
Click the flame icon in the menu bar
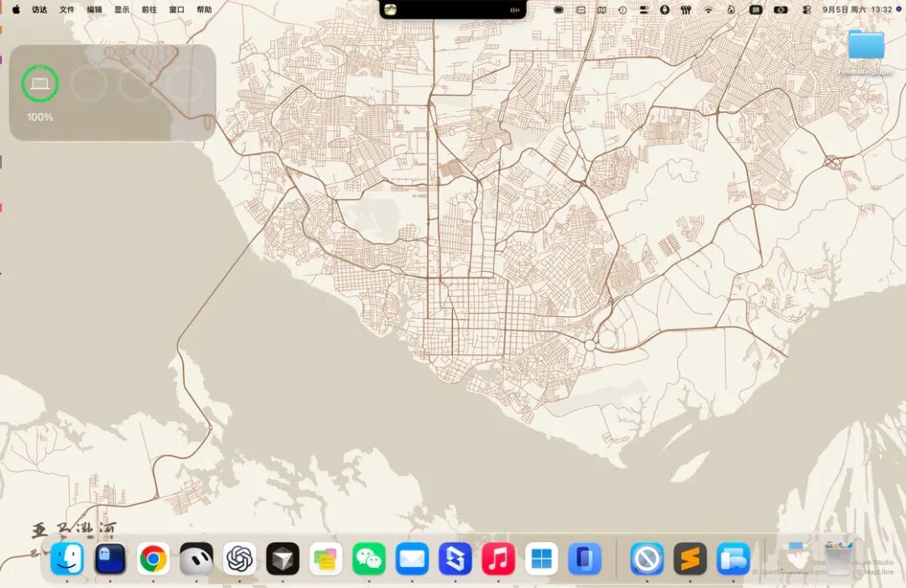click(x=731, y=10)
